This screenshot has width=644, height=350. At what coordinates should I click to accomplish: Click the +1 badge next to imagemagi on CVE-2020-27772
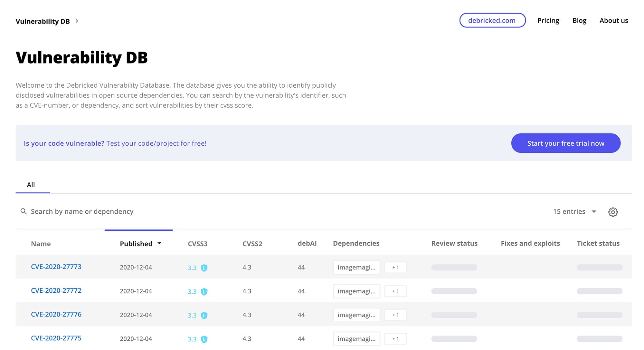(394, 290)
